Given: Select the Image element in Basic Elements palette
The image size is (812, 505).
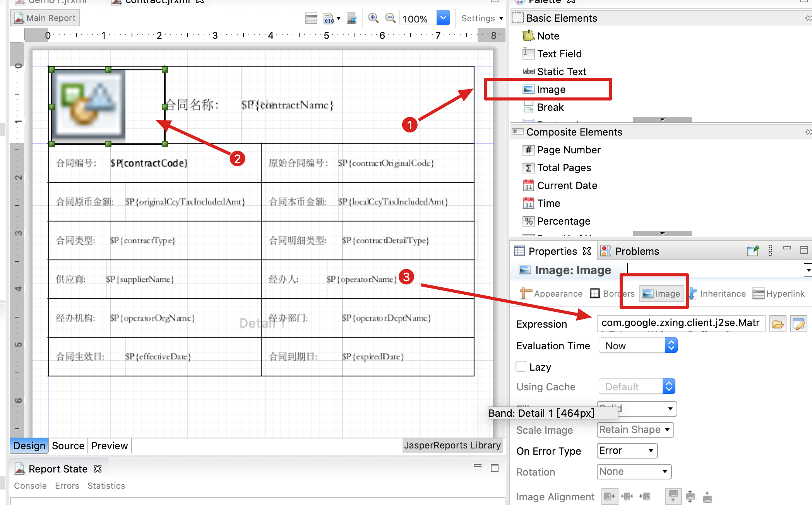Looking at the screenshot, I should coord(551,89).
